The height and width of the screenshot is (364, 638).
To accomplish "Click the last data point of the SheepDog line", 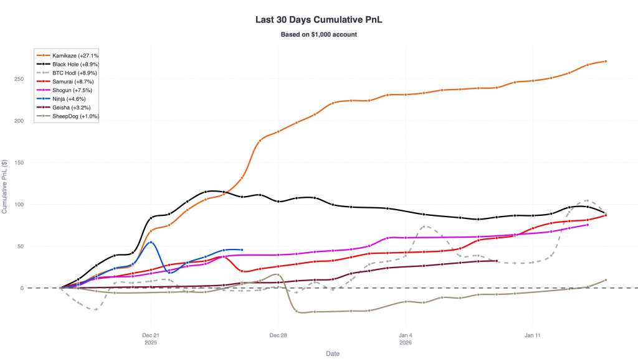I will [606, 280].
